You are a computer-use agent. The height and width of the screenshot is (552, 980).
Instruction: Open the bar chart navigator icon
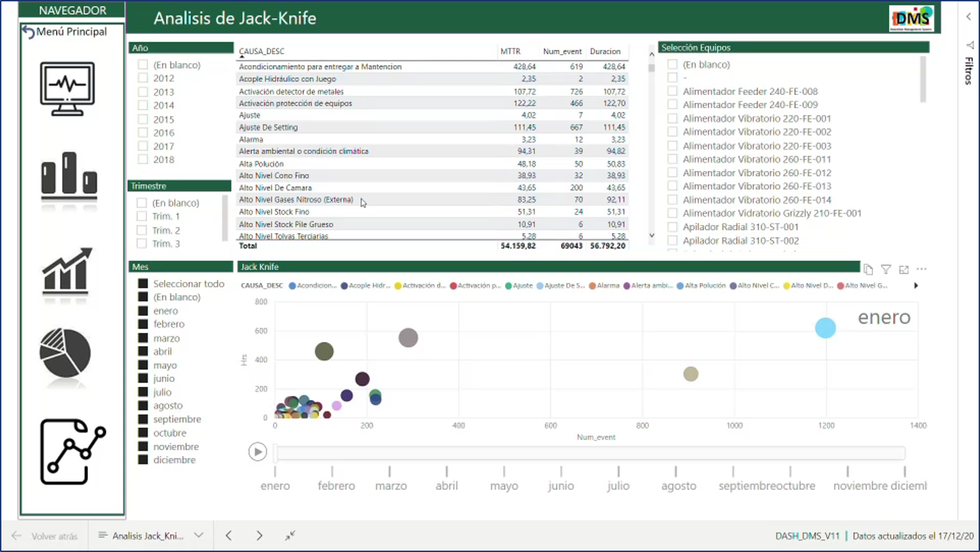click(69, 176)
